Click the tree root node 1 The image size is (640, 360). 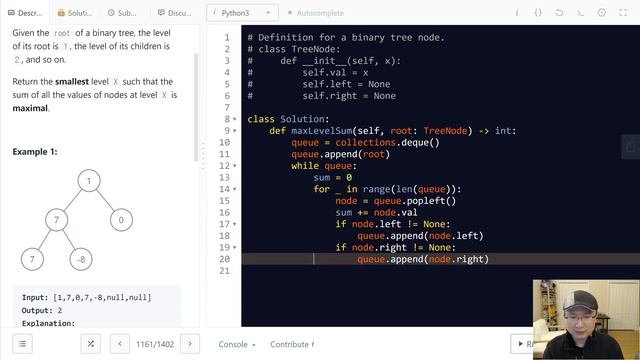pos(89,180)
